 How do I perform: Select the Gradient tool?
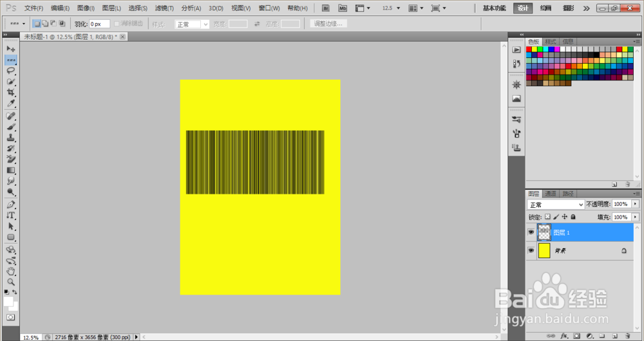pos(11,170)
